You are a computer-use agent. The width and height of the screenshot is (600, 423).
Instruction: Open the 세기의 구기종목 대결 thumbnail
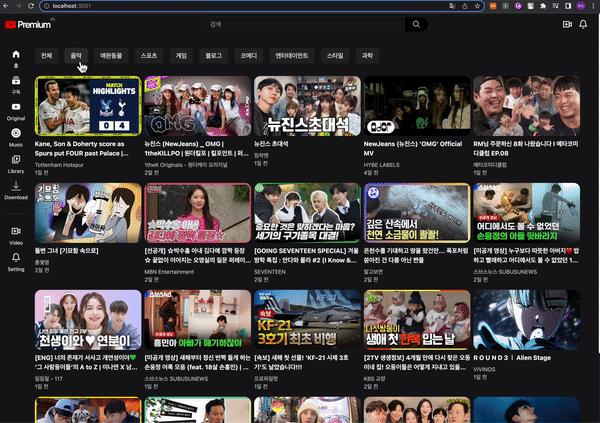(307, 213)
